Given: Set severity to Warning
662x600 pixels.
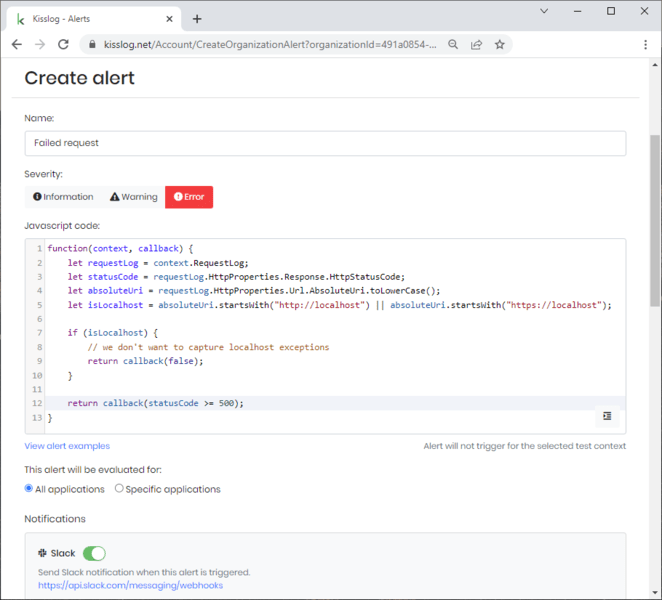Looking at the screenshot, I should (134, 197).
